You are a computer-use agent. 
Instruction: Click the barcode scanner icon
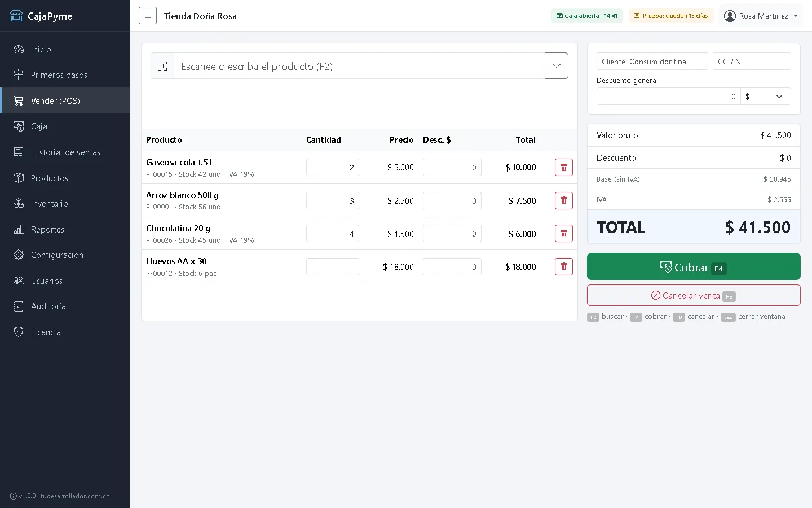pyautogui.click(x=162, y=66)
